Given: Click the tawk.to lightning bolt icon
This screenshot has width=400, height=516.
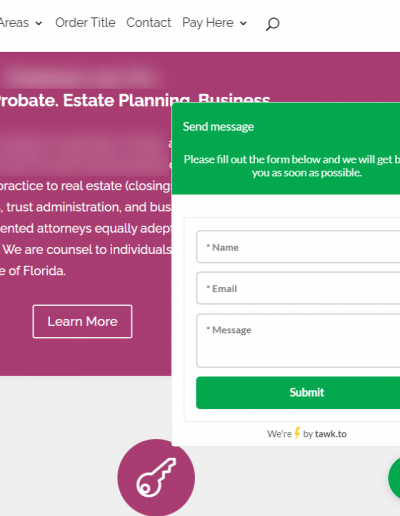Looking at the screenshot, I should (x=297, y=433).
